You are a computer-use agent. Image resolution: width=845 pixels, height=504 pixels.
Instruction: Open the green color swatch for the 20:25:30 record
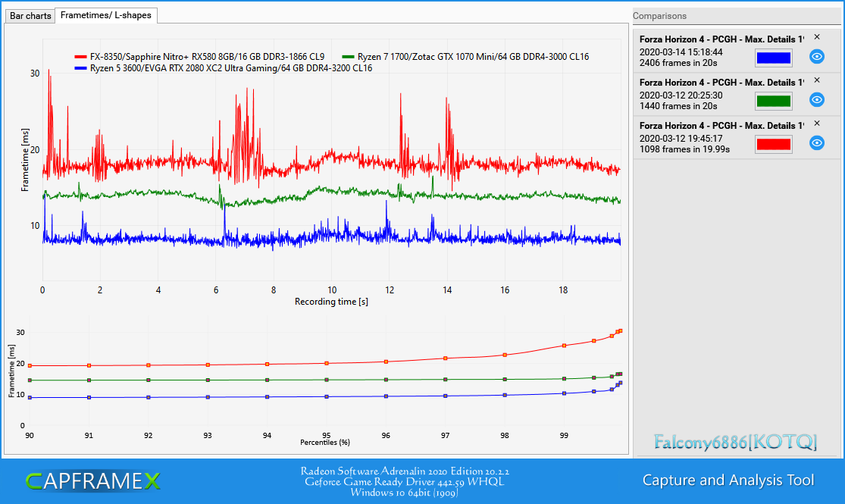[773, 101]
